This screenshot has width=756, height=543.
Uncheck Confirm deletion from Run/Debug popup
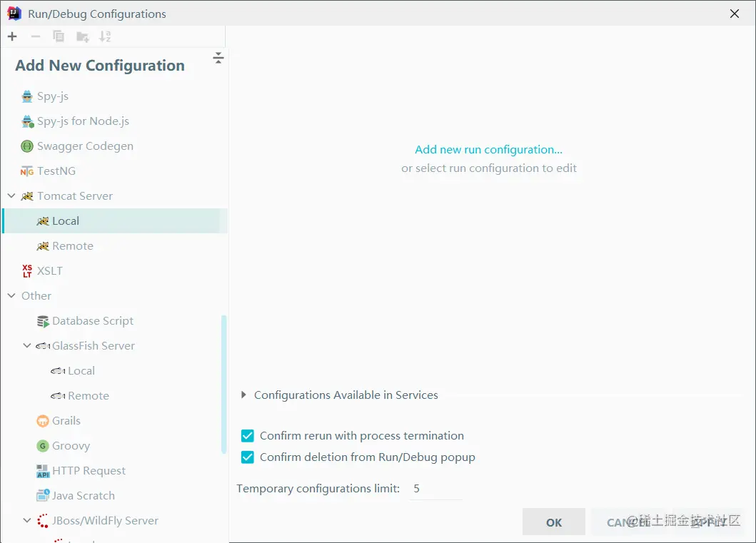pyautogui.click(x=247, y=457)
